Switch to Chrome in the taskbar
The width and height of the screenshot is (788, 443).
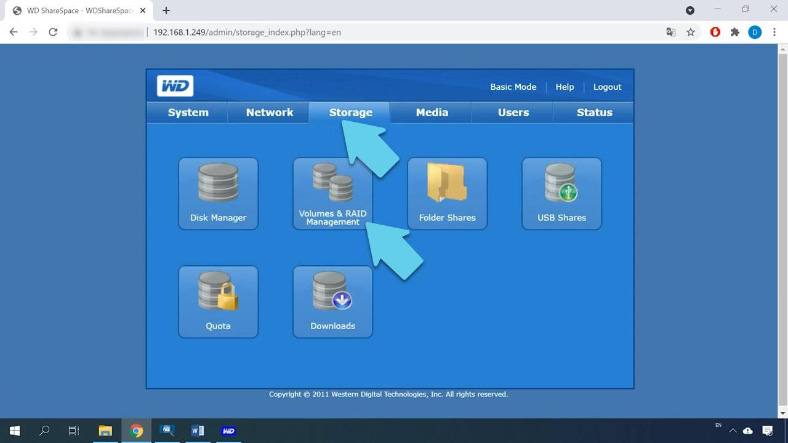136,430
